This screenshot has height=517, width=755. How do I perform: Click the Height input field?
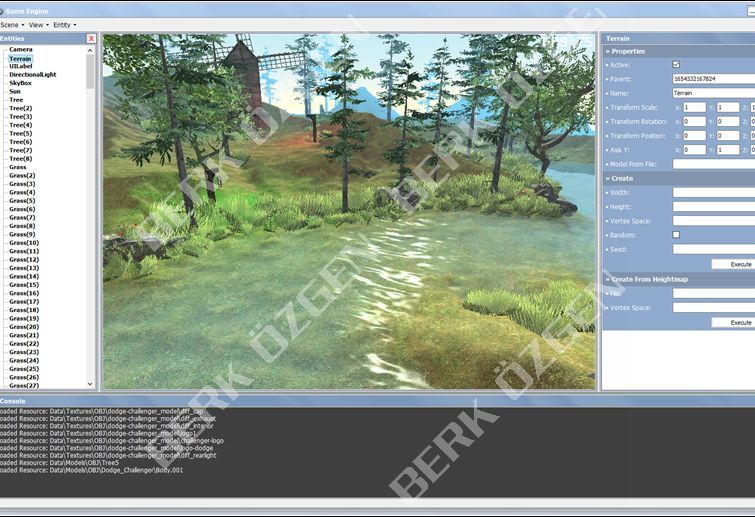714,207
